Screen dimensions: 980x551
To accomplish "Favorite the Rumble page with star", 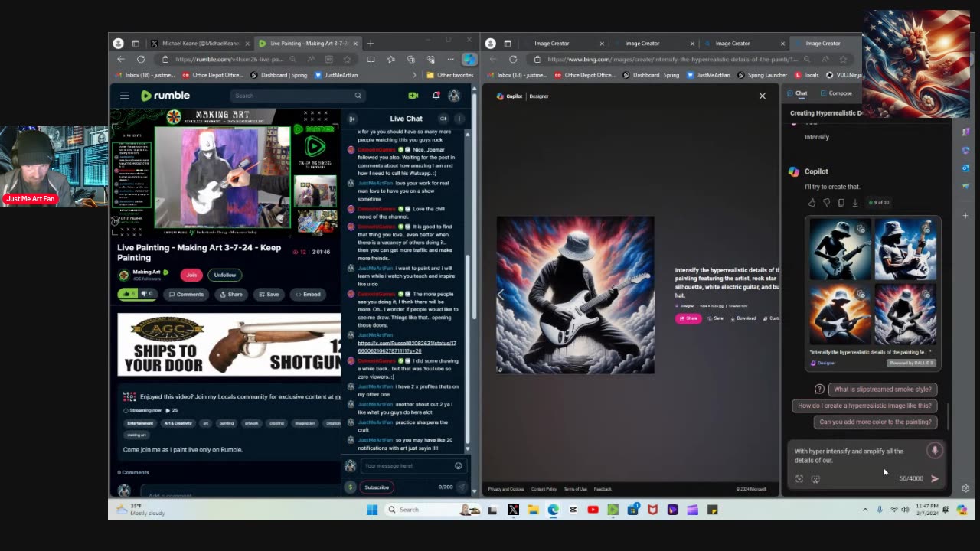I will pyautogui.click(x=347, y=59).
